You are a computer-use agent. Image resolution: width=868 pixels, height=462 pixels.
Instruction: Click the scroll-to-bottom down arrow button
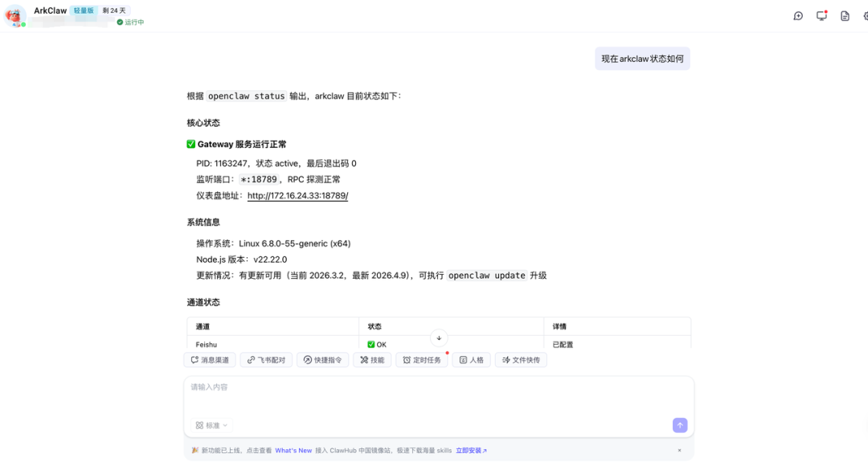pyautogui.click(x=439, y=337)
